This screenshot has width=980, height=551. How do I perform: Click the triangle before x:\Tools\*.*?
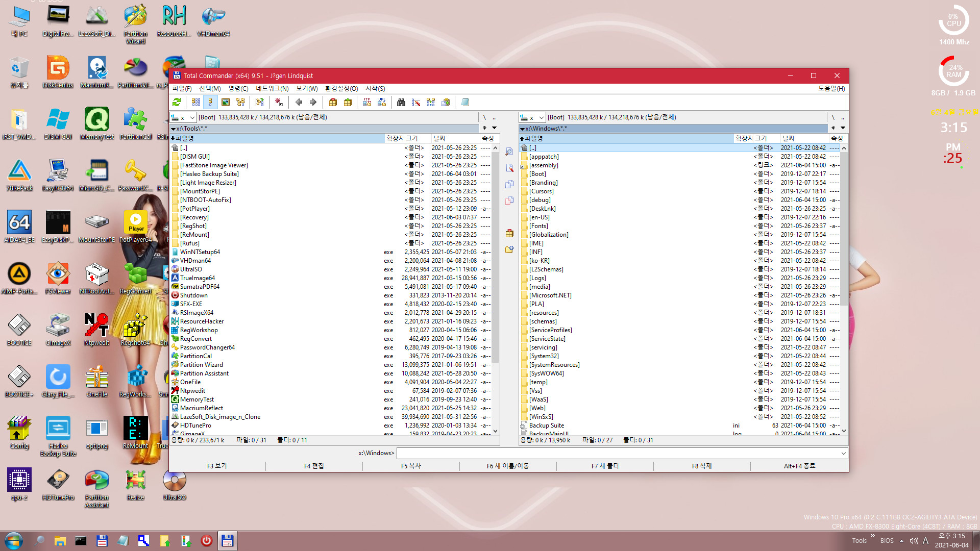[173, 129]
